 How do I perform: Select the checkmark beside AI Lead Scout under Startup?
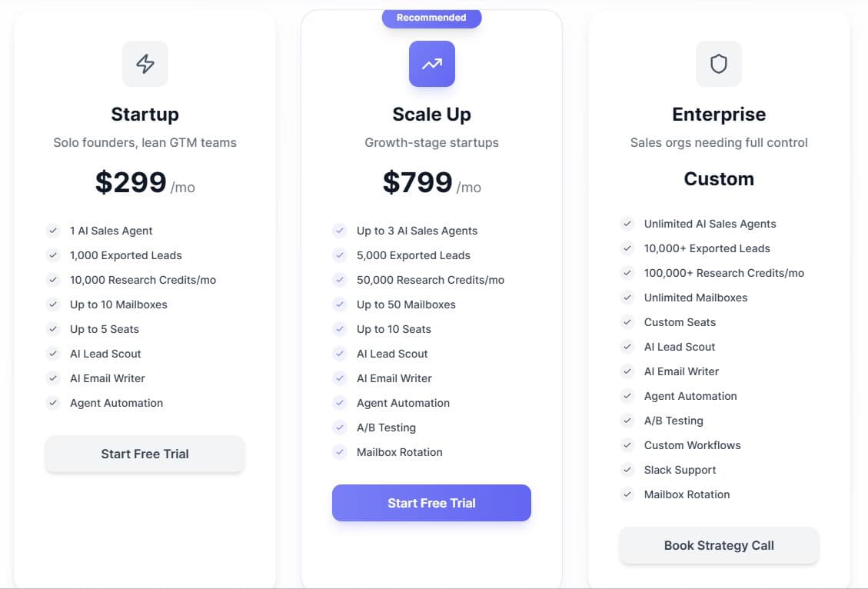coord(53,353)
